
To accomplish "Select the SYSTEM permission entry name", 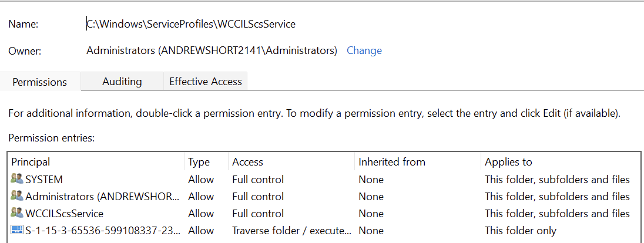I will pos(44,179).
